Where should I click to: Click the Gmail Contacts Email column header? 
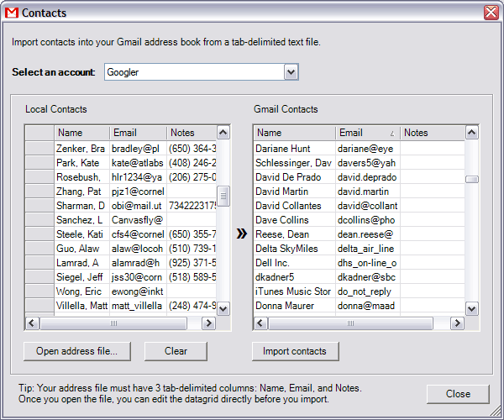pos(368,133)
